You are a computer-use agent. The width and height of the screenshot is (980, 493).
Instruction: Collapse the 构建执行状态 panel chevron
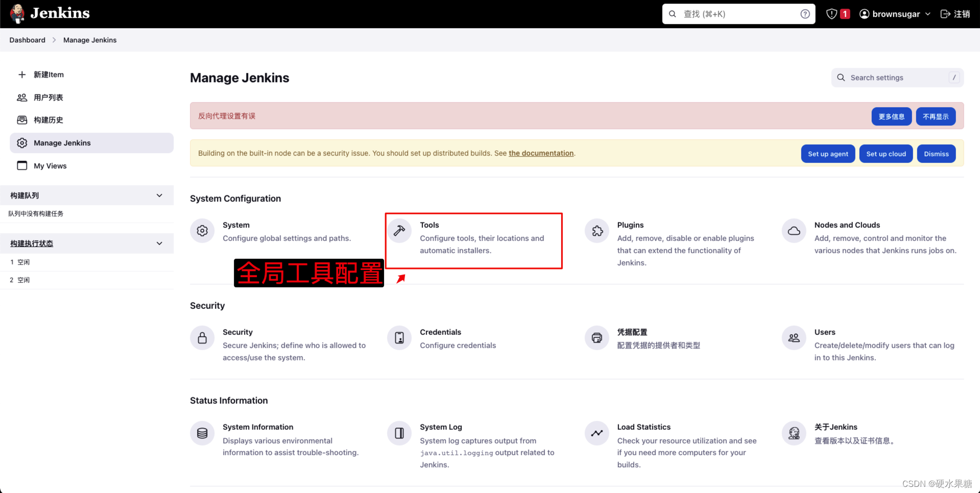point(159,243)
